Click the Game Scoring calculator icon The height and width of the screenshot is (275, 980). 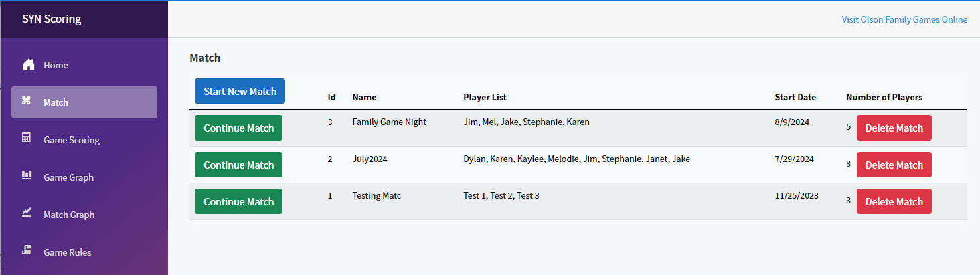tap(27, 139)
